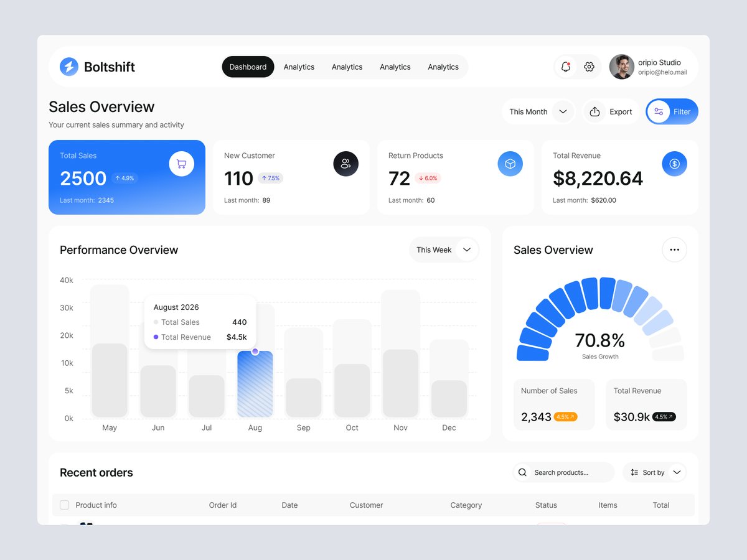The height and width of the screenshot is (560, 747).
Task: Click the Product info column header
Action: pos(96,505)
